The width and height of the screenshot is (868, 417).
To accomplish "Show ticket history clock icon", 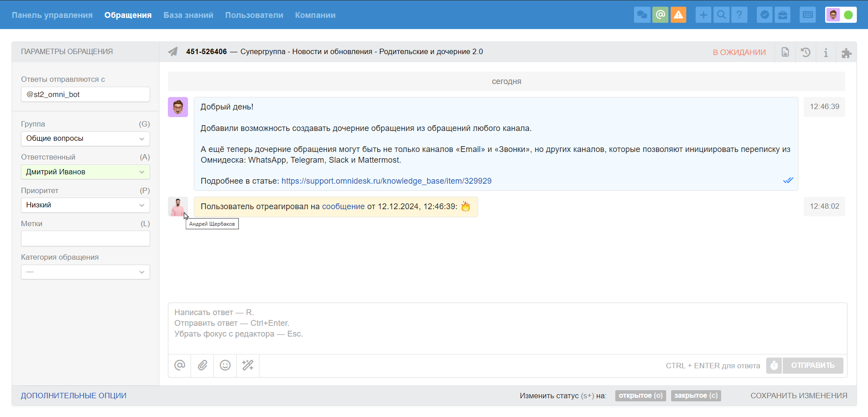I will (x=805, y=52).
